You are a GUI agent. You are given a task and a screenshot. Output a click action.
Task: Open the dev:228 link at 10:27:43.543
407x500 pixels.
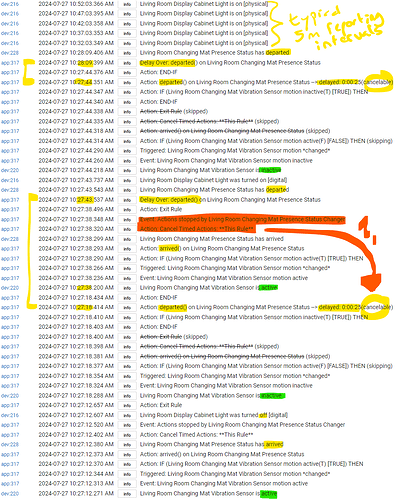10,190
